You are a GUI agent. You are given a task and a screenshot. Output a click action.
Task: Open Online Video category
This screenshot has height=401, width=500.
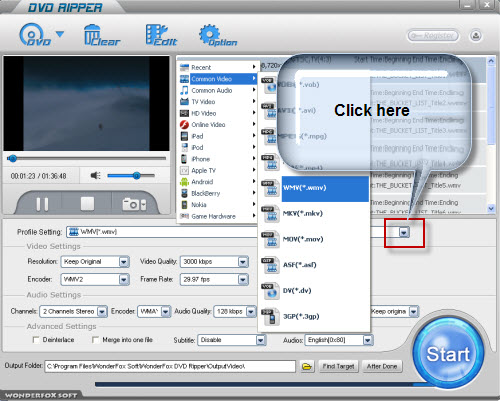point(218,125)
